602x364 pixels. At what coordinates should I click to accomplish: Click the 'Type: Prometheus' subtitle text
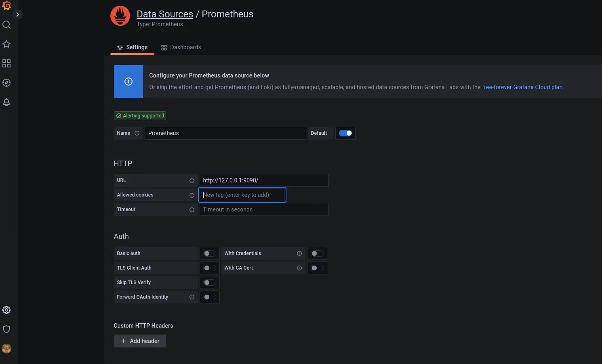(160, 24)
